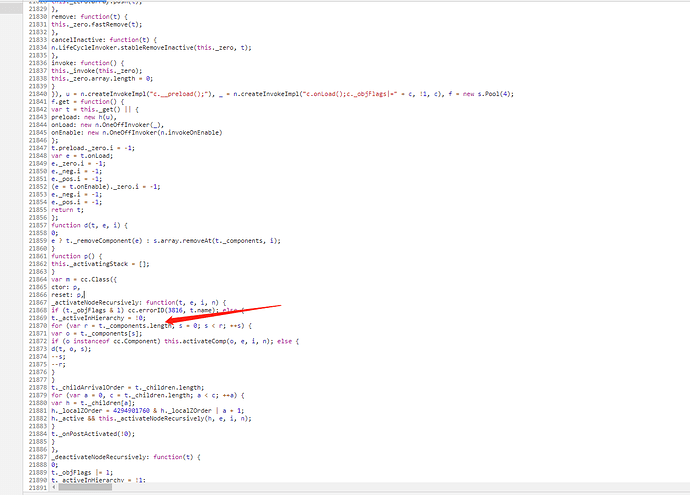Click 'this._invoke(this._zero);' line
690x495 pixels.
pos(96,70)
